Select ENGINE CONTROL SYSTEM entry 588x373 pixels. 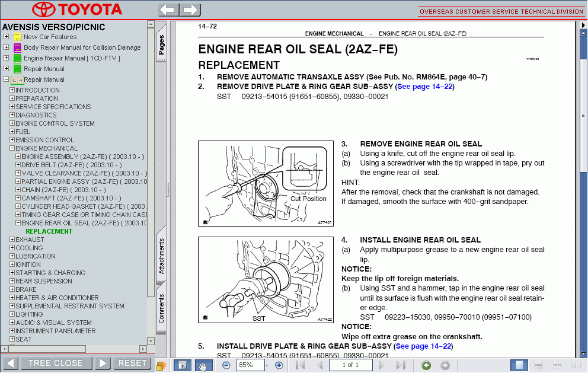pyautogui.click(x=55, y=123)
